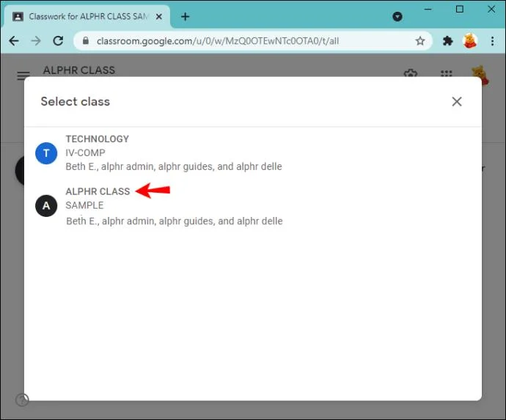The height and width of the screenshot is (420, 506).
Task: Close the Classwork for ALPHR CLASS tab
Action: pyautogui.click(x=159, y=16)
